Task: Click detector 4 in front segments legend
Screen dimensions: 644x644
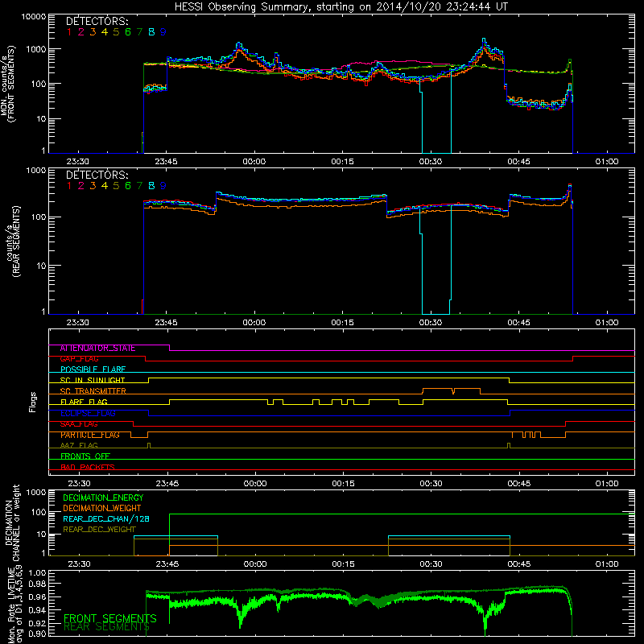Action: 105,32
